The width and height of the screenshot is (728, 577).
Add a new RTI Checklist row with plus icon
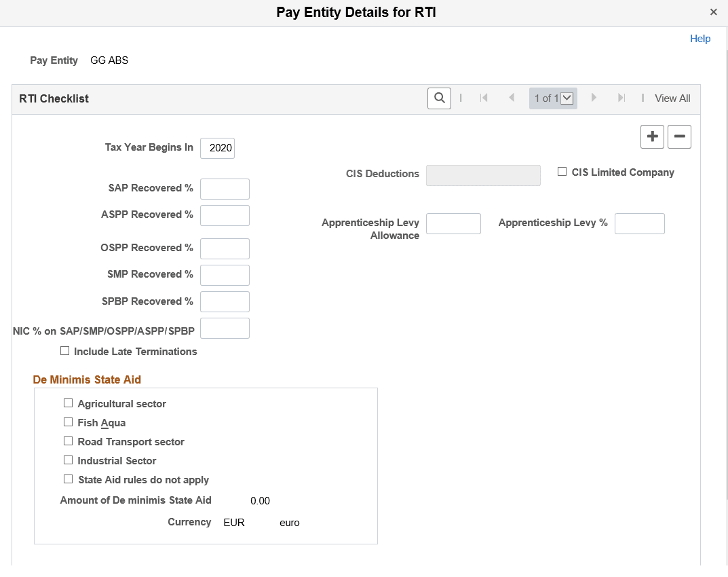(652, 136)
